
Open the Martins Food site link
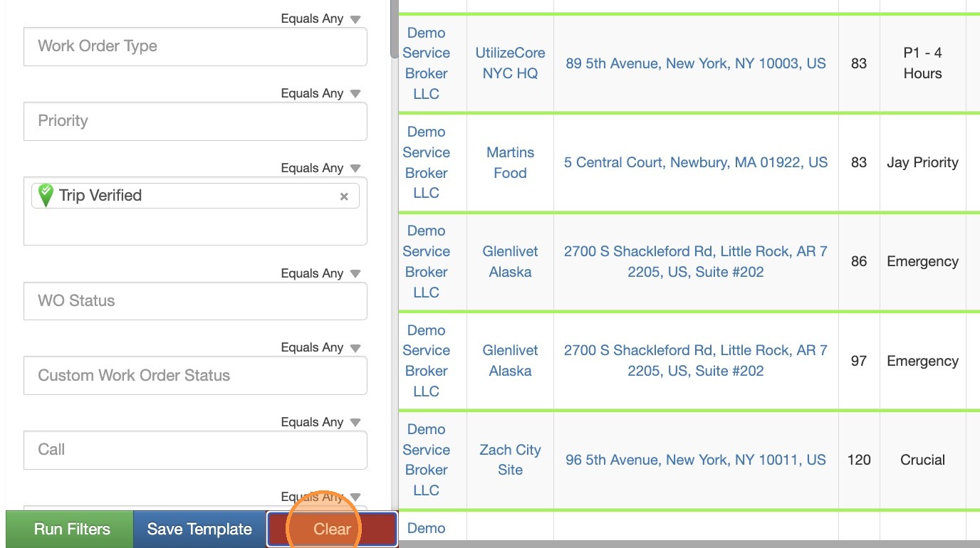point(510,162)
